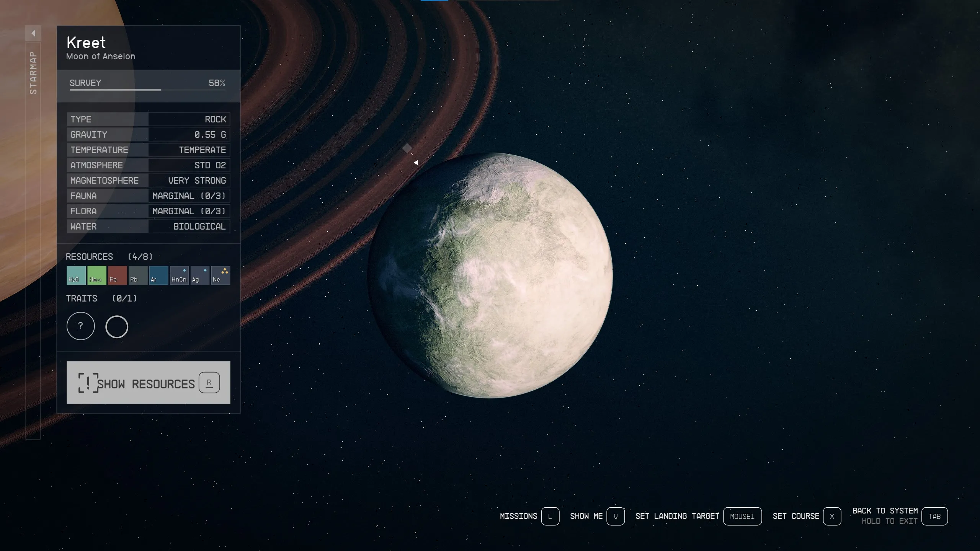Select the H2O water resource tile

[x=76, y=275]
